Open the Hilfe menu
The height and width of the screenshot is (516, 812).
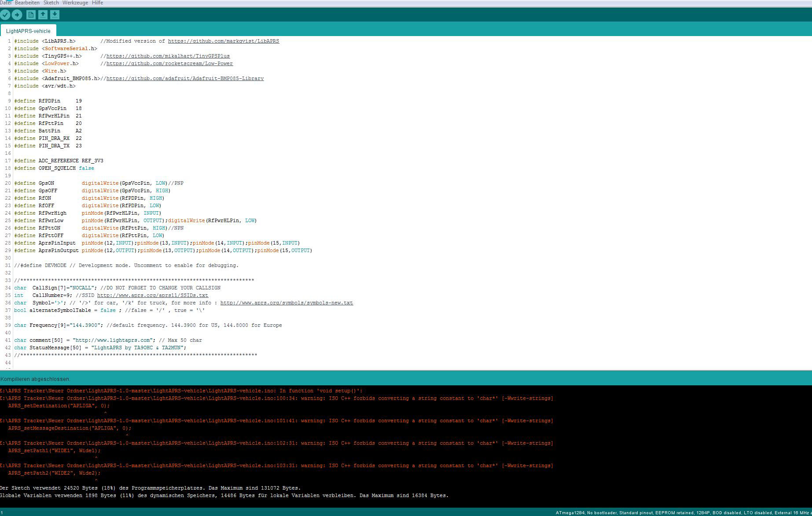point(97,3)
